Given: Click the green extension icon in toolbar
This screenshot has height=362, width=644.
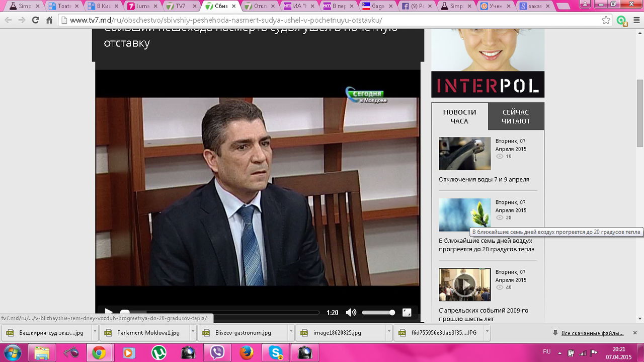Looking at the screenshot, I should [622, 21].
